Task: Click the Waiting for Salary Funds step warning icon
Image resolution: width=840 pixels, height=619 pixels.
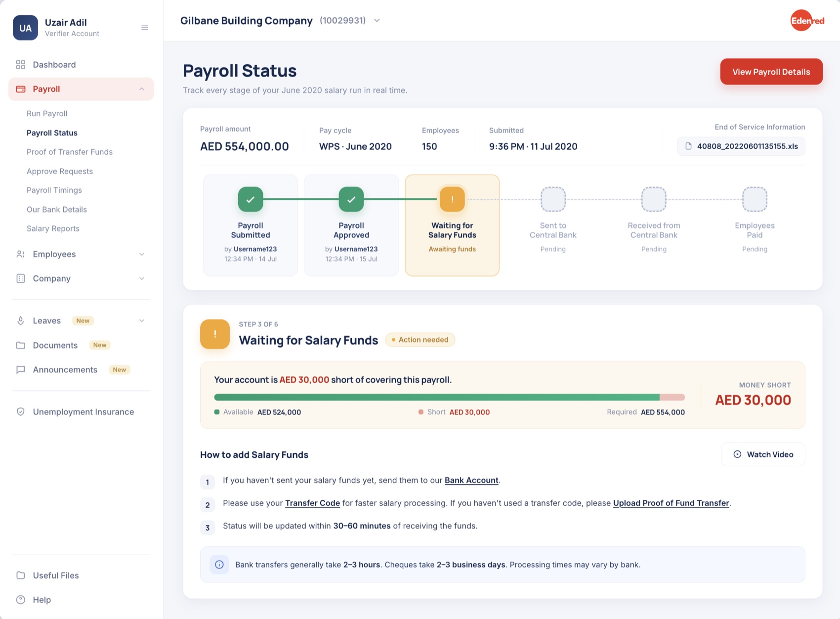Action: (452, 199)
